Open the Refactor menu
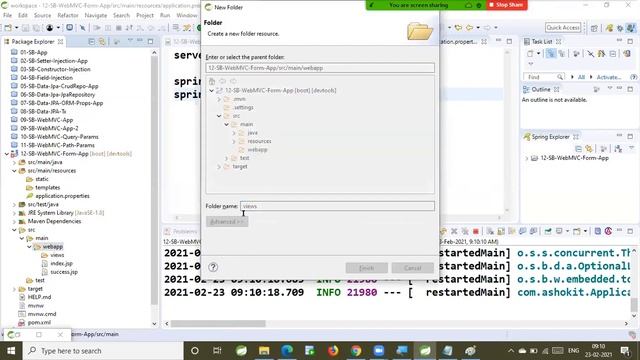The height and width of the screenshot is (360, 640). pos(68,15)
